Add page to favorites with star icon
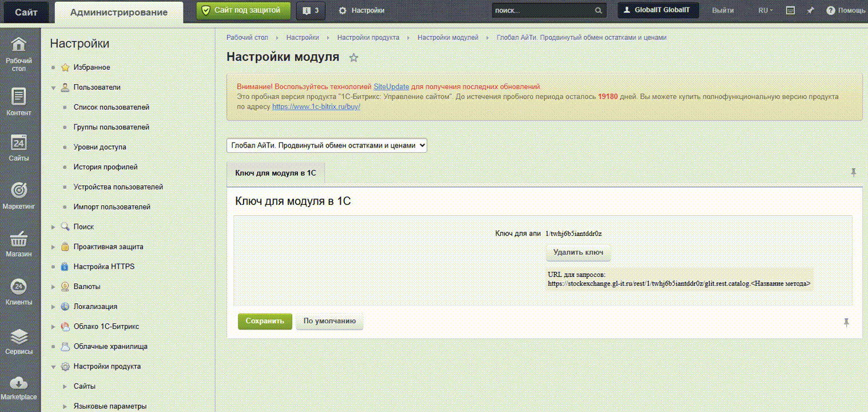Image resolution: width=868 pixels, height=412 pixels. point(354,58)
